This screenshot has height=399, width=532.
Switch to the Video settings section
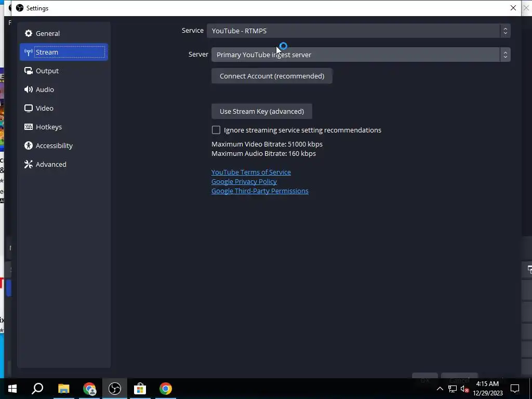point(64,108)
